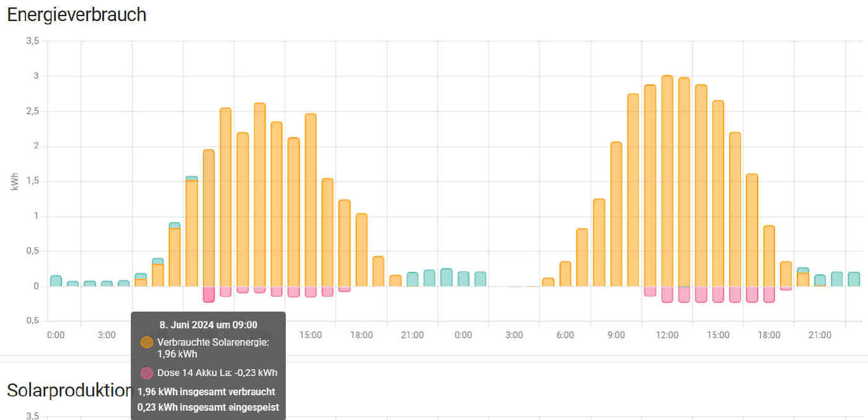The height and width of the screenshot is (420, 868).
Task: Click the tallest orange bar reaching 3 kWh
Action: coord(667,181)
